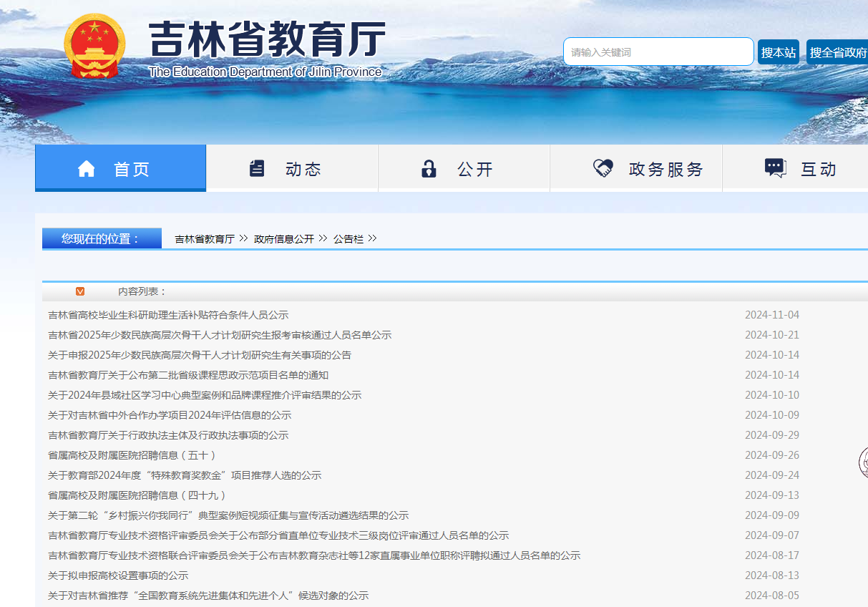
Task: Click the padlock icon beside 公开
Action: [429, 167]
